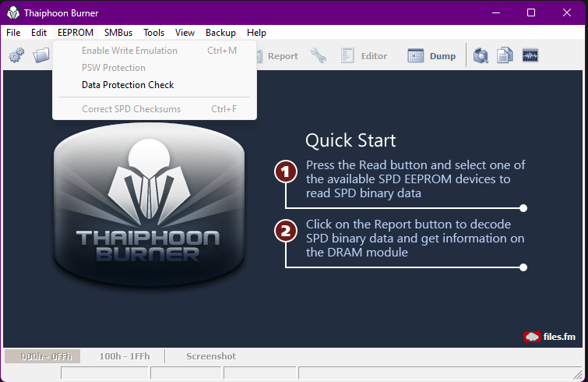
Task: Click the window resize grip corner
Action: [x=578, y=374]
